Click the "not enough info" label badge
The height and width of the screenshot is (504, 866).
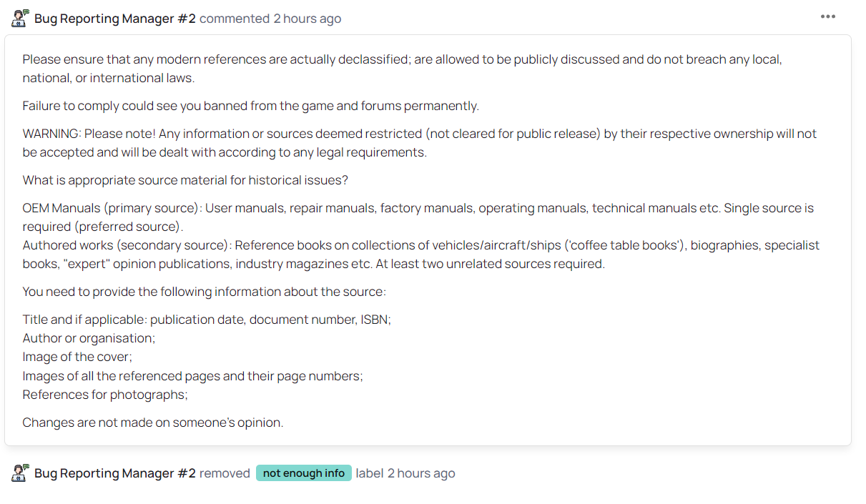coord(304,473)
